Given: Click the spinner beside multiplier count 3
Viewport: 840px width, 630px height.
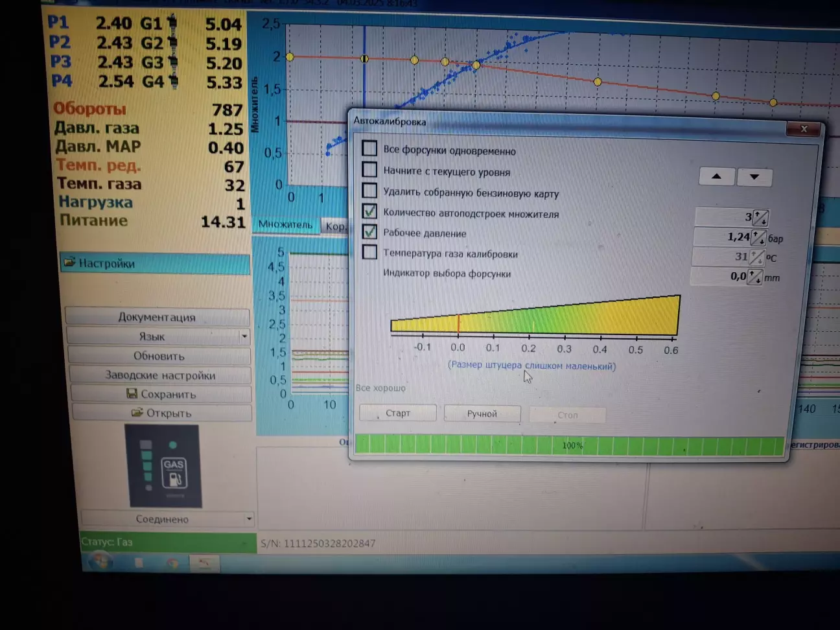Looking at the screenshot, I should (760, 218).
